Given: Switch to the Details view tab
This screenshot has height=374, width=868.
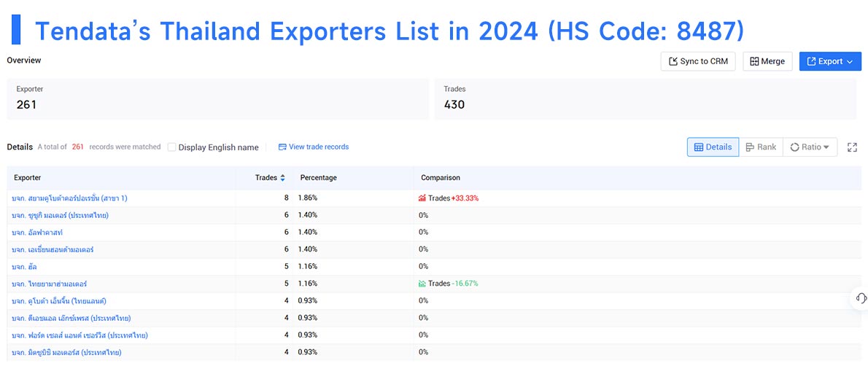Looking at the screenshot, I should point(713,147).
